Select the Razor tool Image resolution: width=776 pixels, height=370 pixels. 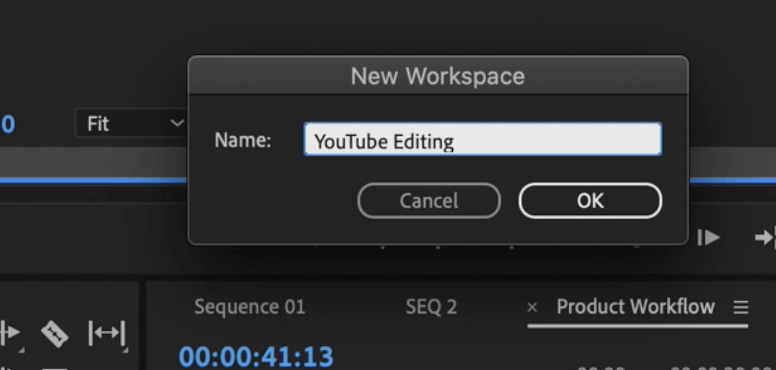click(54, 333)
